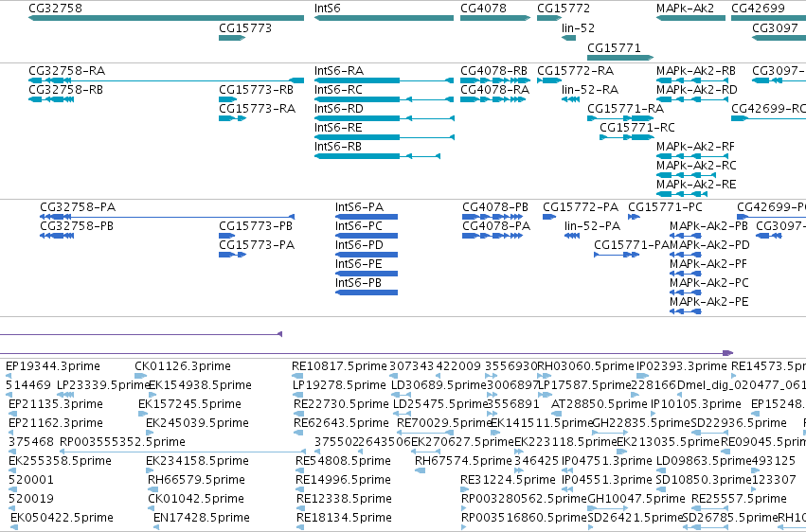Click EST EK255358.5prime

[x=11, y=470]
